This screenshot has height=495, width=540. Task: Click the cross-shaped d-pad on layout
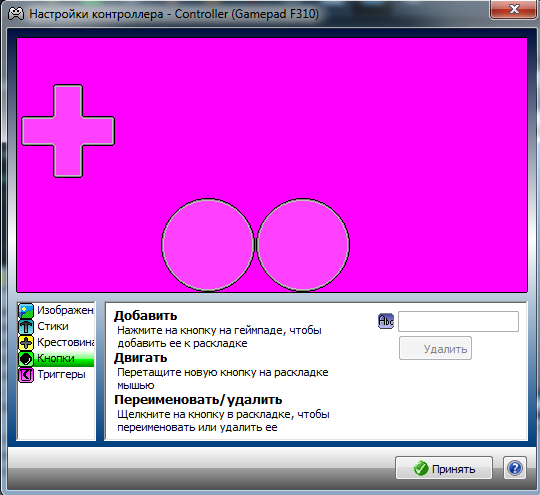pos(68,131)
